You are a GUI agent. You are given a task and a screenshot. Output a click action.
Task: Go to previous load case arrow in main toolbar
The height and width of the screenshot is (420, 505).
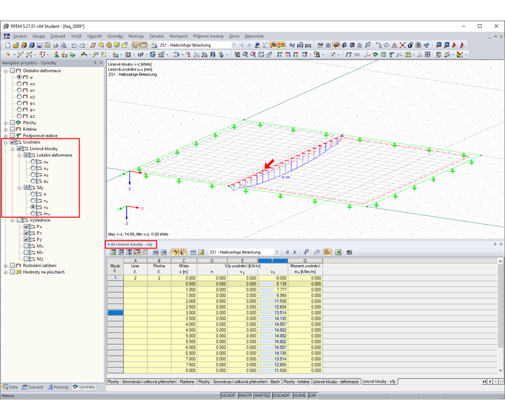tap(242, 45)
